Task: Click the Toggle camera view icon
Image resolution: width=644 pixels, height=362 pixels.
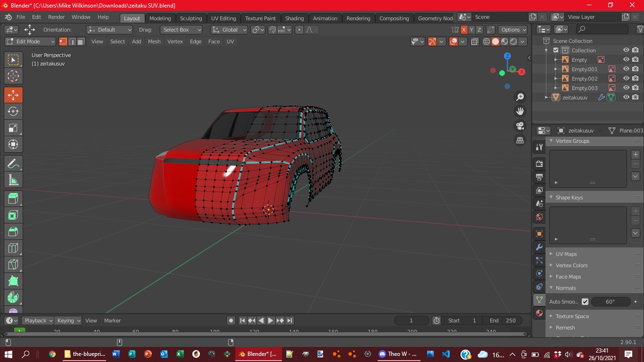Action: point(520,126)
